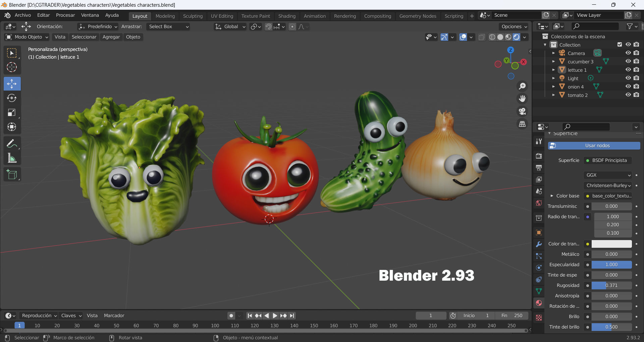
Task: Activate the Rotate tool
Action: click(12, 98)
